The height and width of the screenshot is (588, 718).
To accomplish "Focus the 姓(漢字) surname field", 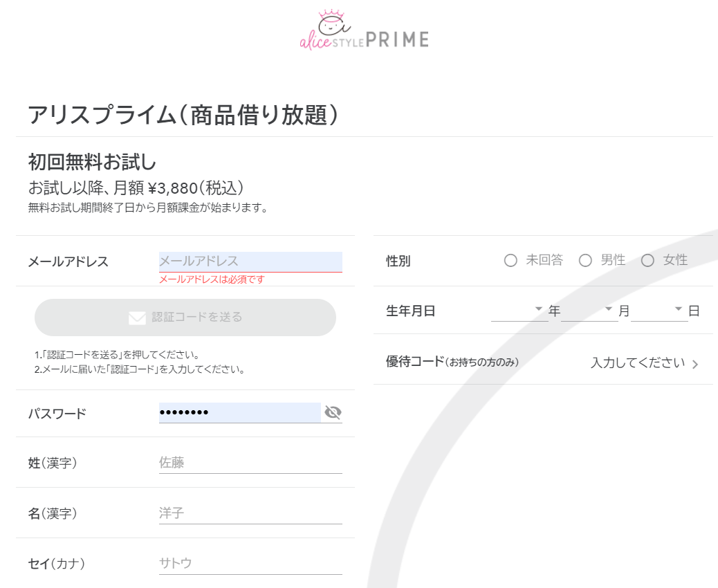I will (250, 463).
